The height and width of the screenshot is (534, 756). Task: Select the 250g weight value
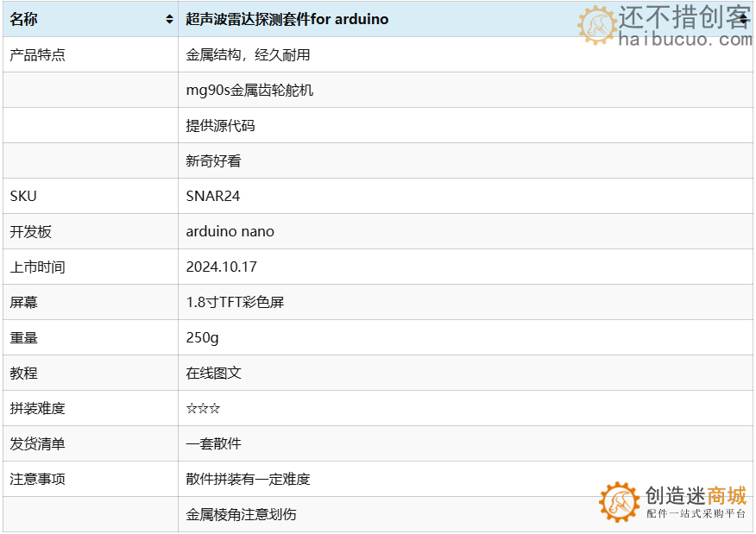point(203,338)
